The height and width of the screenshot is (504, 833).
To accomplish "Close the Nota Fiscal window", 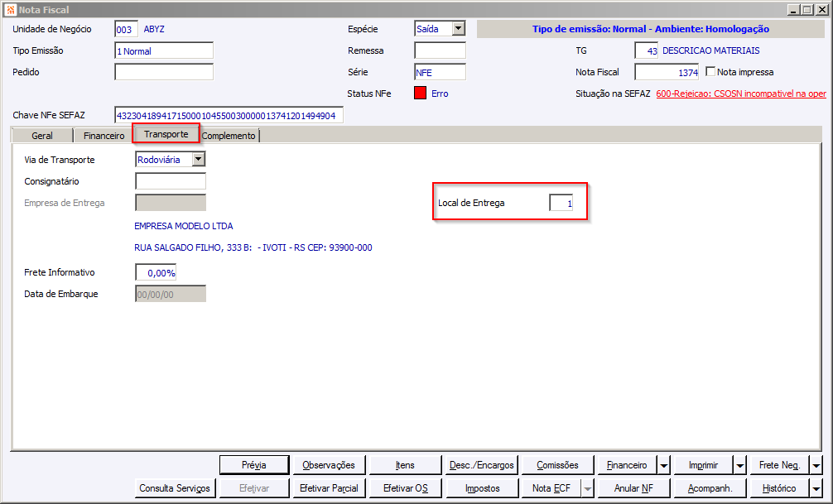I will 822,10.
